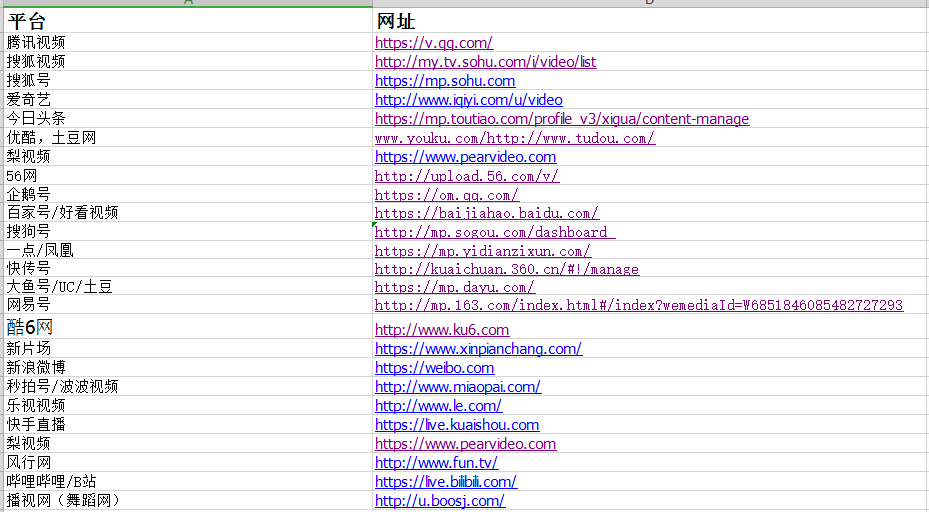Select the 腾讯视频 cell
Screen dimensions: 929x512
[x=188, y=42]
